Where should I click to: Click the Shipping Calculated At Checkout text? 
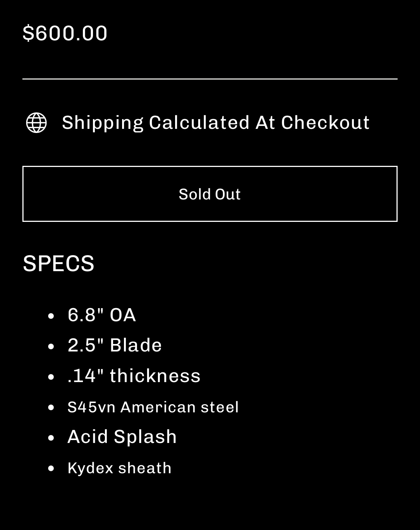pyautogui.click(x=215, y=123)
